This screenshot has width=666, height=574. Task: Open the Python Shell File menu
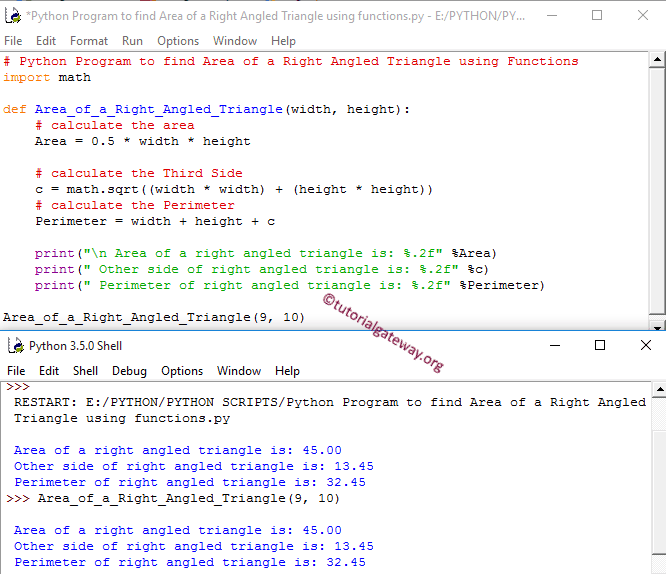(16, 371)
